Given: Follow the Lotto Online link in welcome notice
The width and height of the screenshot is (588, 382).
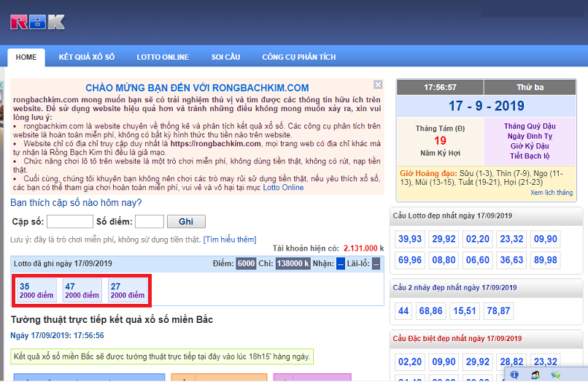Looking at the screenshot, I should click(283, 188).
